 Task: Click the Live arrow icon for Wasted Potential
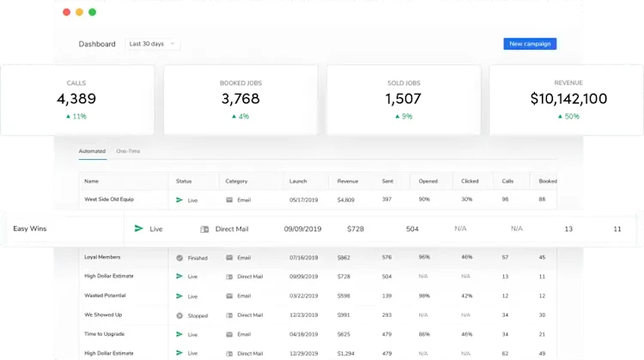point(179,296)
